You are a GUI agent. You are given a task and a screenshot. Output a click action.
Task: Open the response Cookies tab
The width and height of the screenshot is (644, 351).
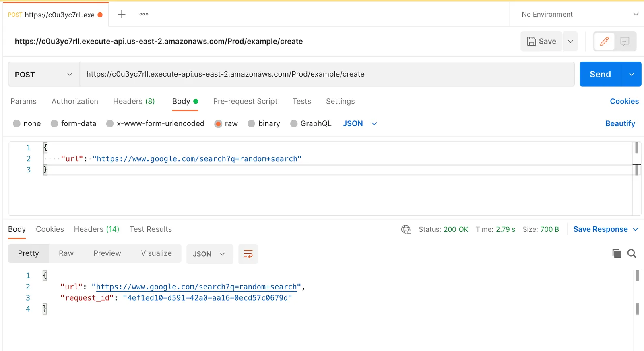[x=50, y=229]
